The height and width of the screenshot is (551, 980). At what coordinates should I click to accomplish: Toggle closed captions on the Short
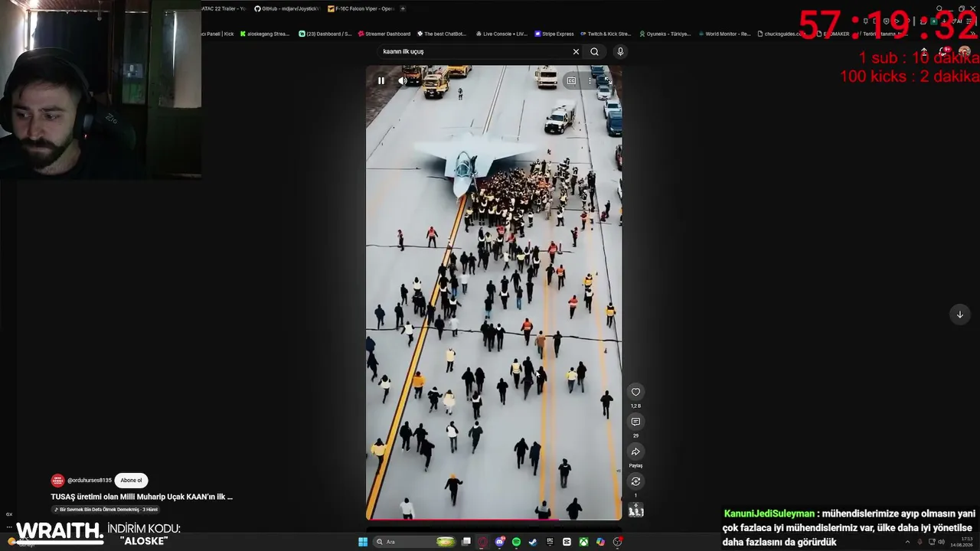[x=571, y=80]
